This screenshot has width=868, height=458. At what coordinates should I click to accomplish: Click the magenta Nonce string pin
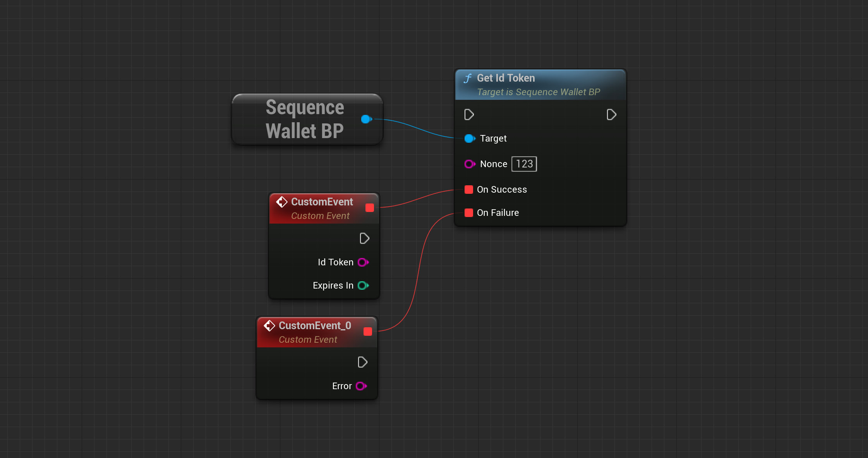(469, 164)
